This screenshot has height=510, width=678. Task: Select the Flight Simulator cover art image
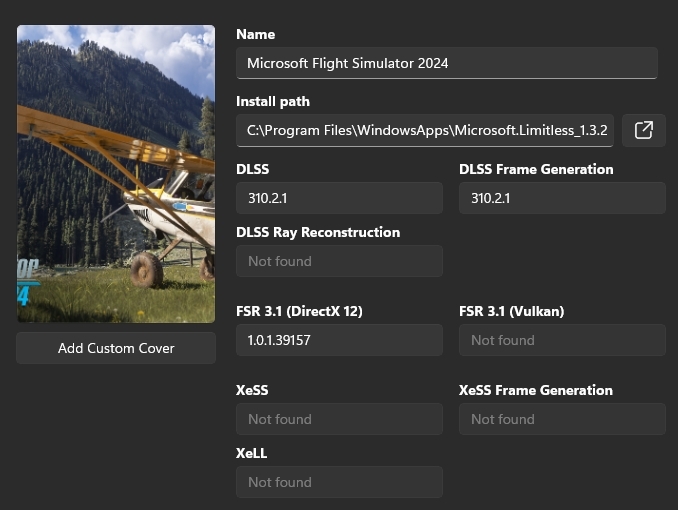116,174
